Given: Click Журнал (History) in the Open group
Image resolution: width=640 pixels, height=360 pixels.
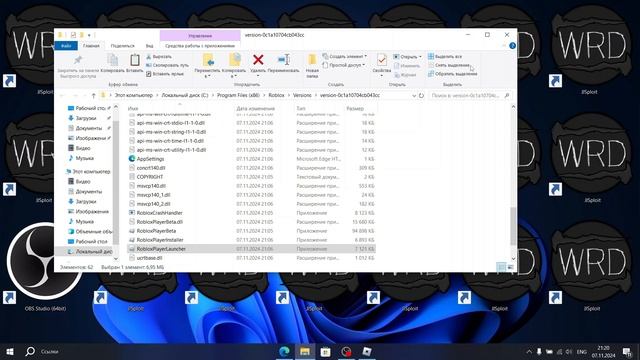Looking at the screenshot, I should tap(405, 75).
